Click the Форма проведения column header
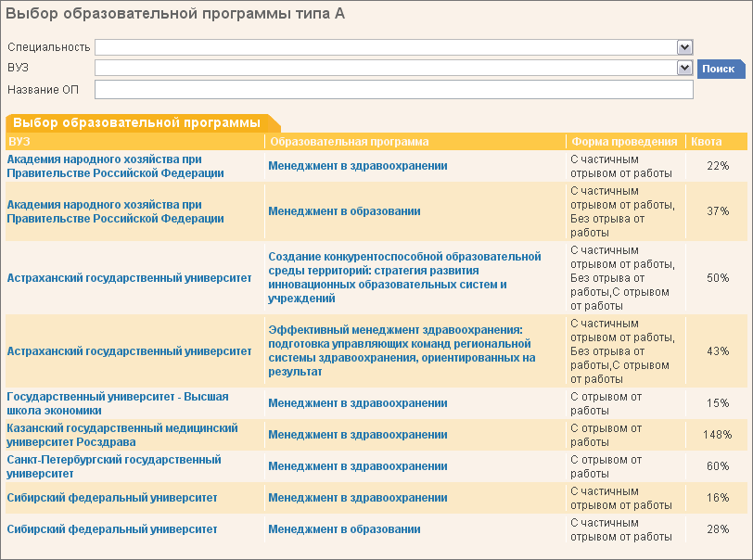753x560 pixels. [624, 142]
